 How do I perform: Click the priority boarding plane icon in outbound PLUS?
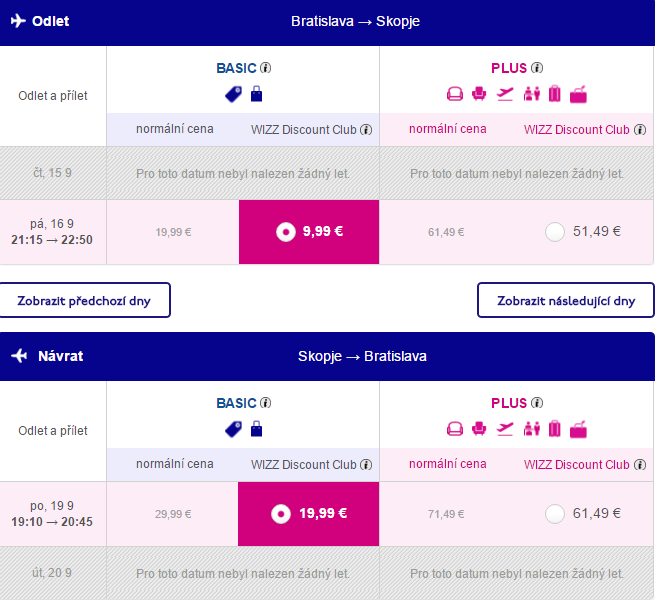(505, 94)
